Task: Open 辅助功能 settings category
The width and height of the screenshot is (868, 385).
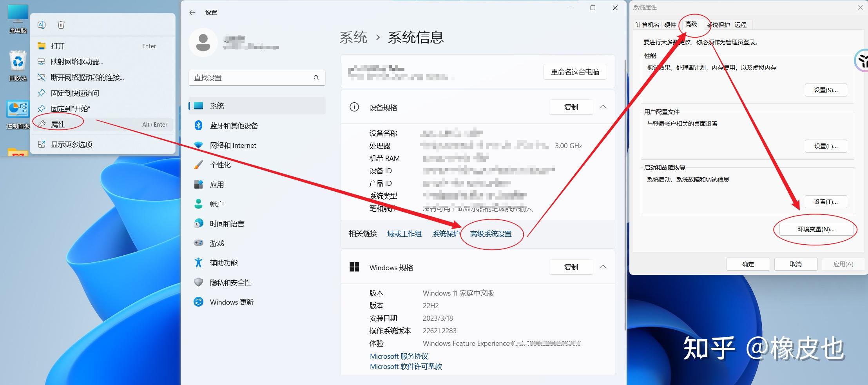Action: click(257, 263)
